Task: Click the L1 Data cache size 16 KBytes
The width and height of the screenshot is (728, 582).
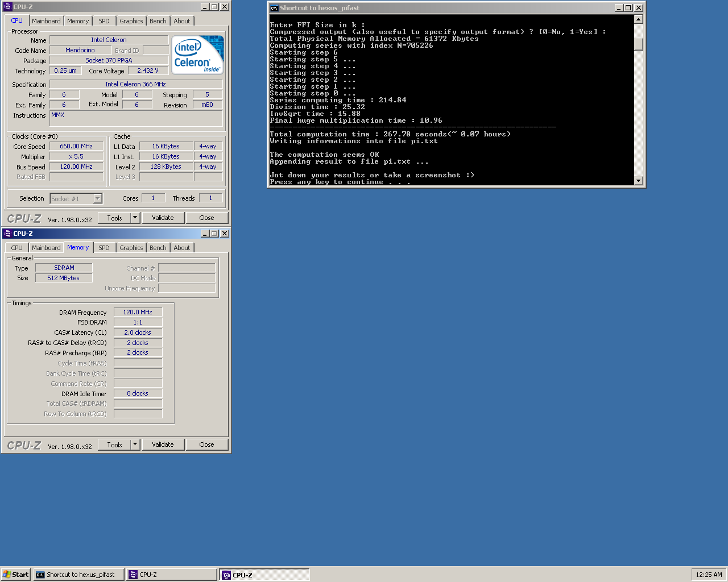Action: pos(166,146)
